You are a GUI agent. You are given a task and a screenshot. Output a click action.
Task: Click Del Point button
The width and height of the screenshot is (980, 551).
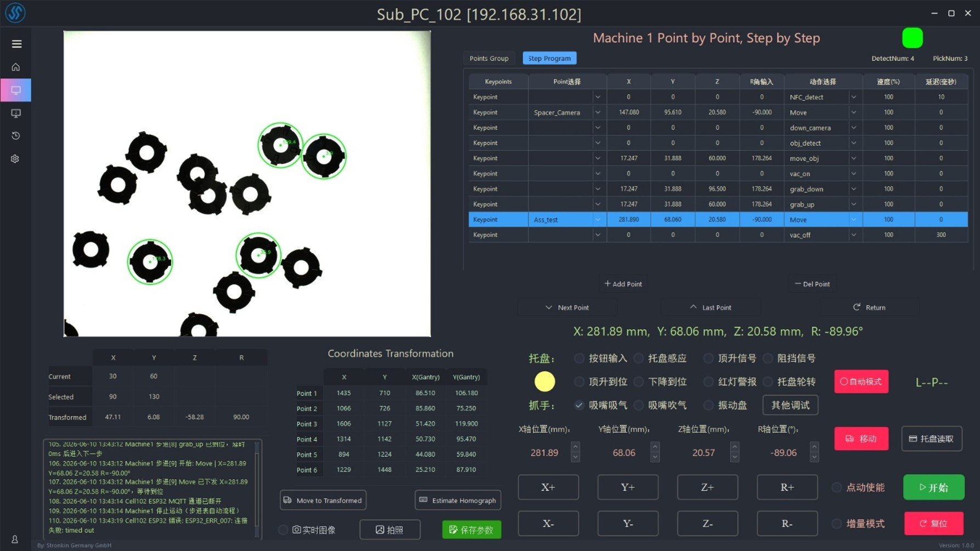pos(812,284)
